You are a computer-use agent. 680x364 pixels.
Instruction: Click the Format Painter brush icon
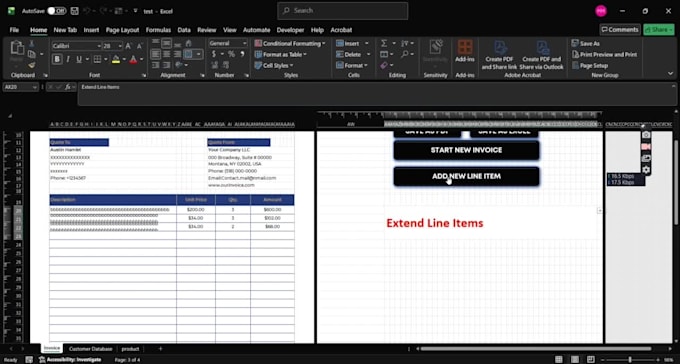click(x=32, y=65)
